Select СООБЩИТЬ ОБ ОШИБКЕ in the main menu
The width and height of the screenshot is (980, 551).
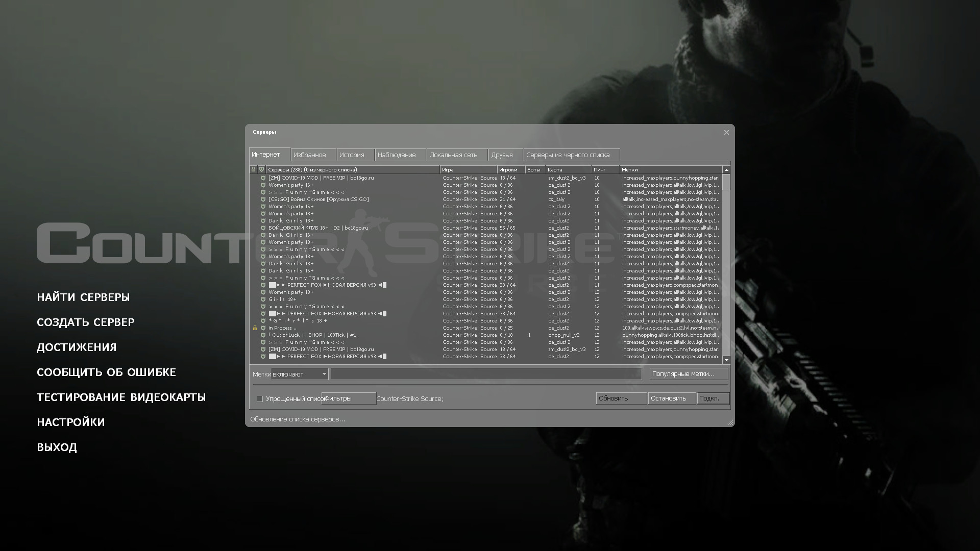[106, 372]
